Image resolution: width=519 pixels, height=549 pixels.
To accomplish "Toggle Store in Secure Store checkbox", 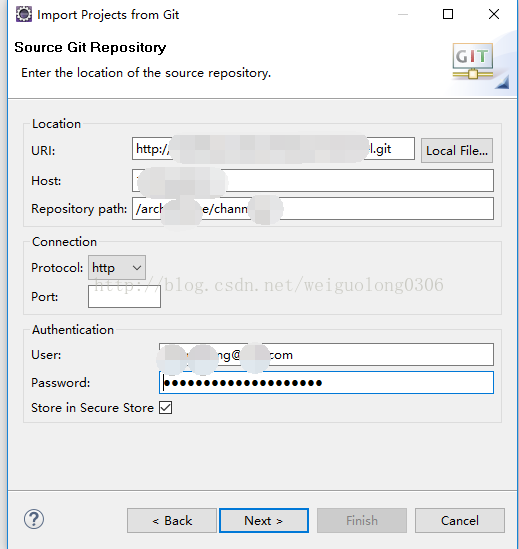I will coord(165,408).
